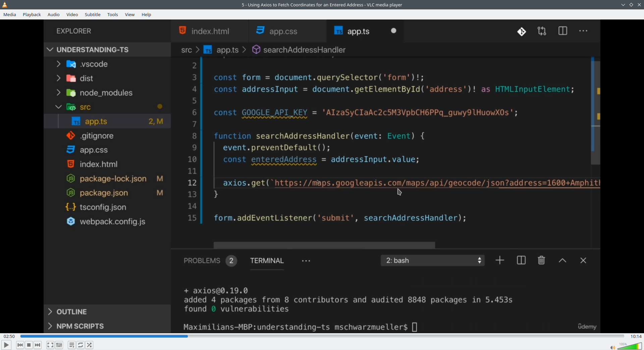Create a new terminal with plus icon
The width and height of the screenshot is (644, 350).
500,260
